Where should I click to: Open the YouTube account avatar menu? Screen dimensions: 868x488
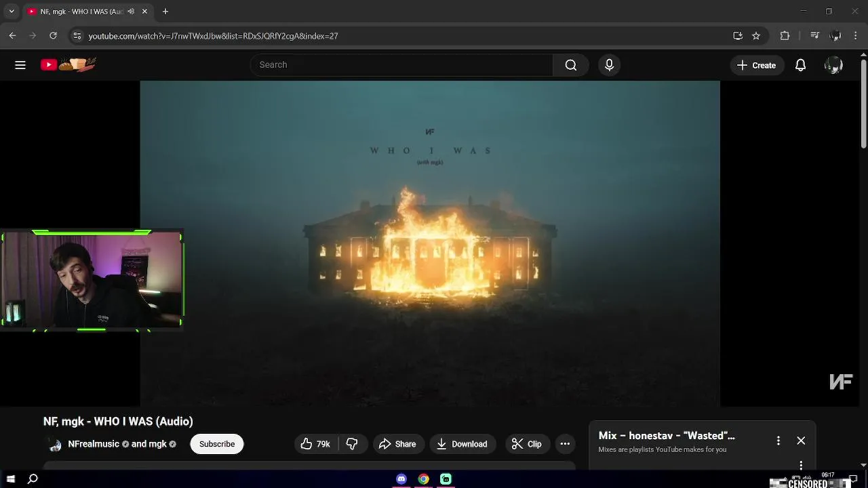[x=833, y=65]
